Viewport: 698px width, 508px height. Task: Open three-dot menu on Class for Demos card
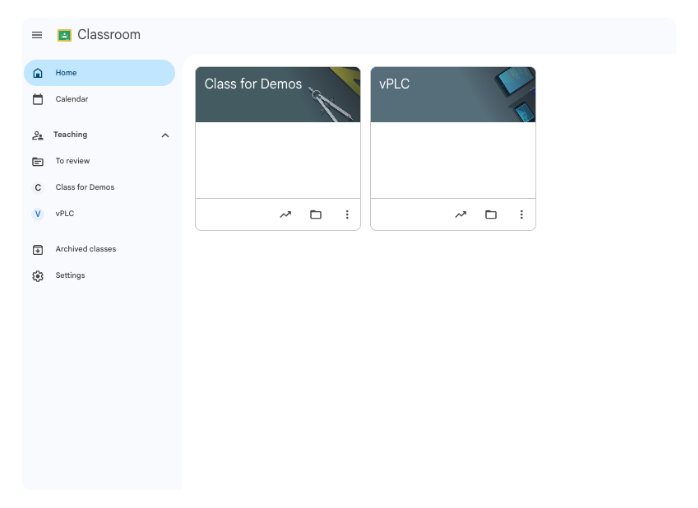pyautogui.click(x=347, y=215)
